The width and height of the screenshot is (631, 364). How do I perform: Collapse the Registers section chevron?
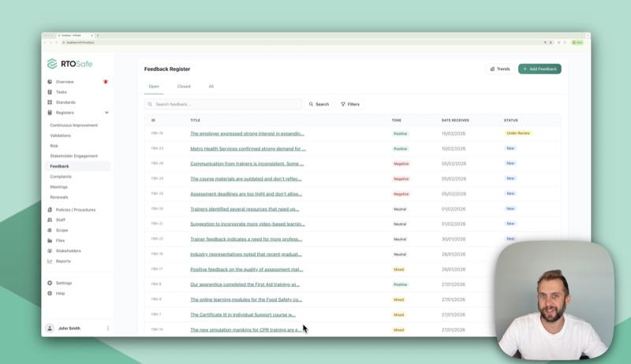click(106, 113)
